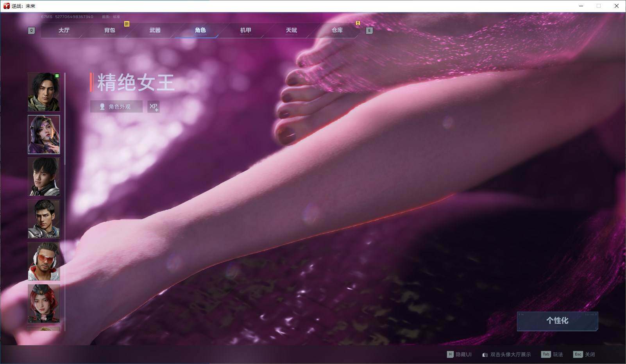Click 双击头像大厅展示 hint

click(510, 354)
